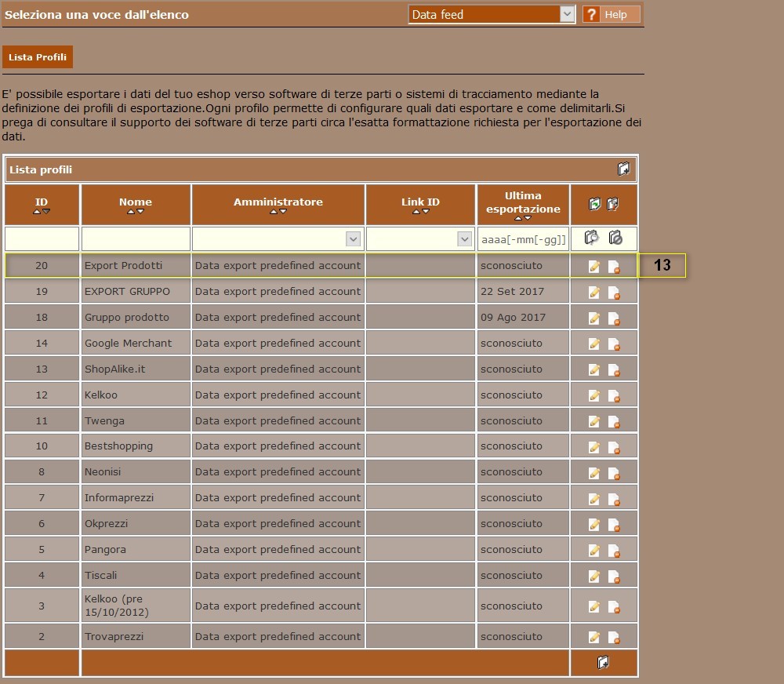Open the Amministratore filter dropdown
The image size is (784, 684).
tap(353, 238)
